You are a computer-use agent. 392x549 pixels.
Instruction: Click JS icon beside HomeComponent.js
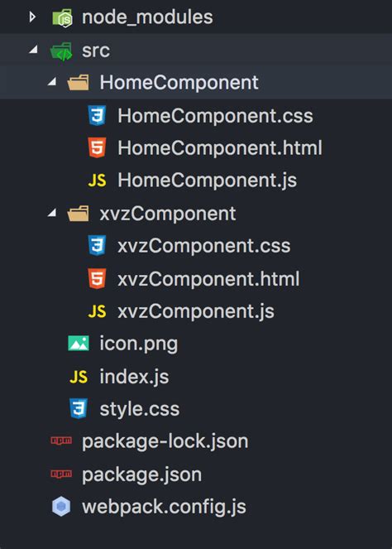(97, 181)
